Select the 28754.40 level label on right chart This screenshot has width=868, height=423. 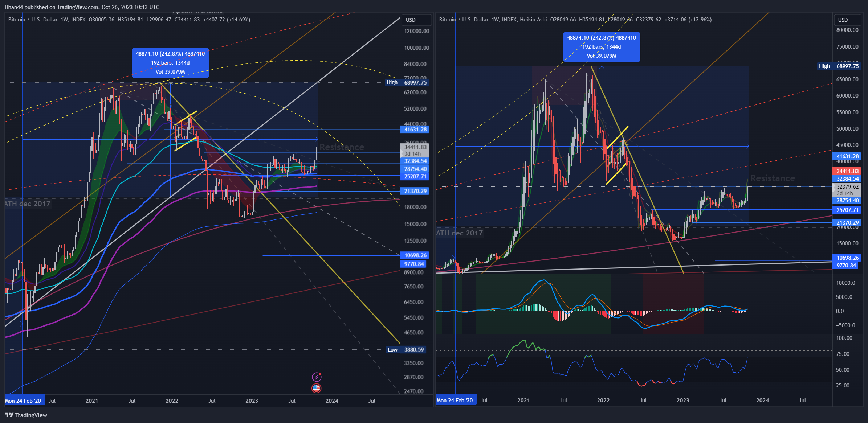click(x=847, y=201)
